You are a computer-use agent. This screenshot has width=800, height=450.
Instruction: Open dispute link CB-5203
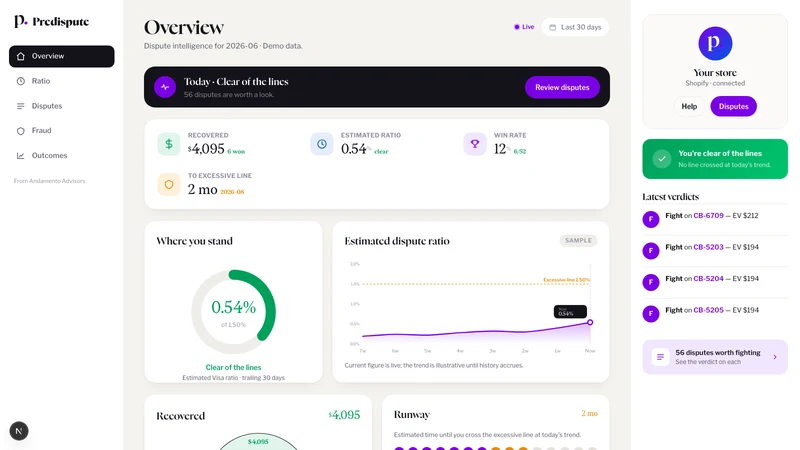pos(708,247)
